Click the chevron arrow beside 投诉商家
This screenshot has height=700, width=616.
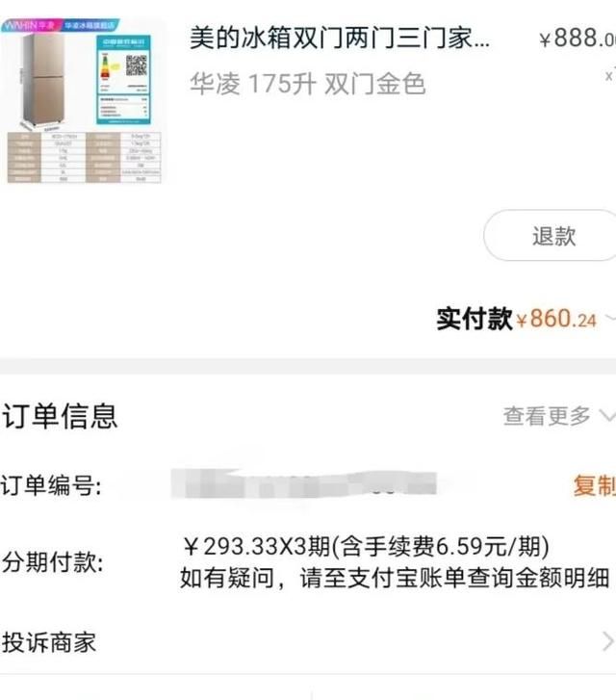(x=608, y=642)
